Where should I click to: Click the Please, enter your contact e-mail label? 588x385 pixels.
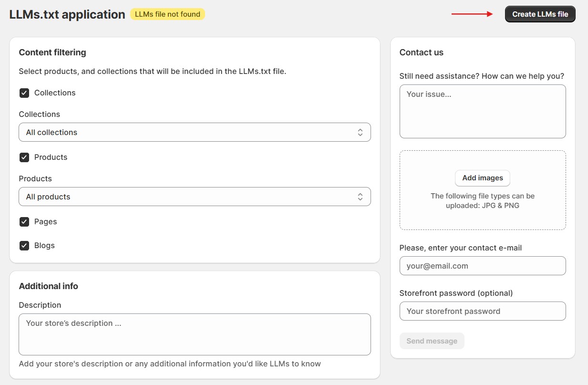point(461,248)
